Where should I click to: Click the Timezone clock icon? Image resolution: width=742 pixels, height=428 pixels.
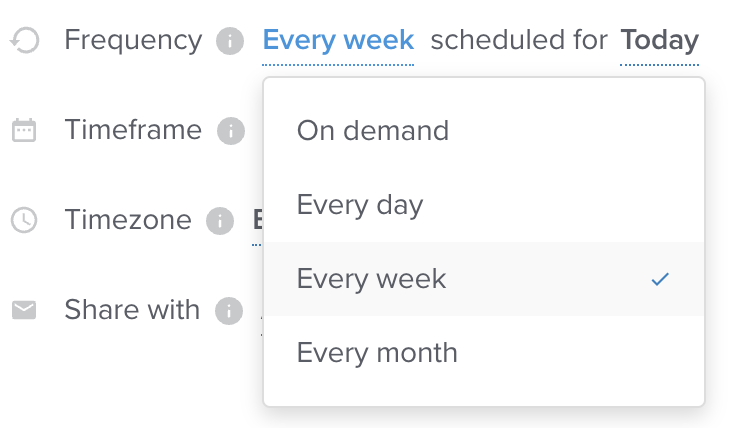tap(24, 220)
